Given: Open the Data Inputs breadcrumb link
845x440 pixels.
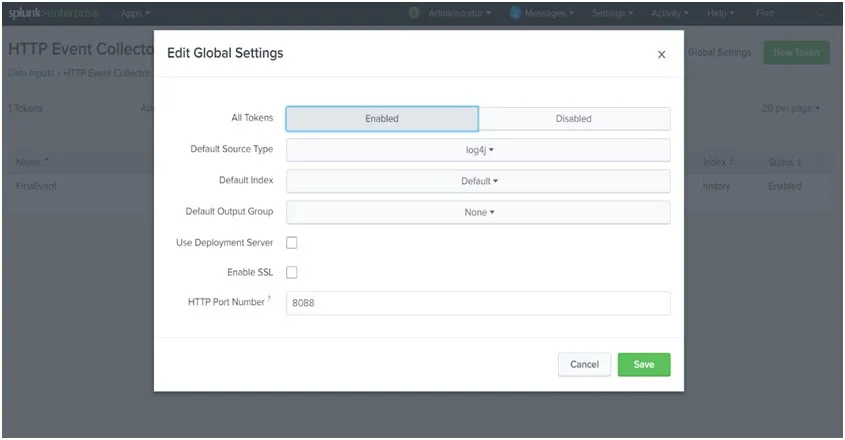Looking at the screenshot, I should point(31,73).
